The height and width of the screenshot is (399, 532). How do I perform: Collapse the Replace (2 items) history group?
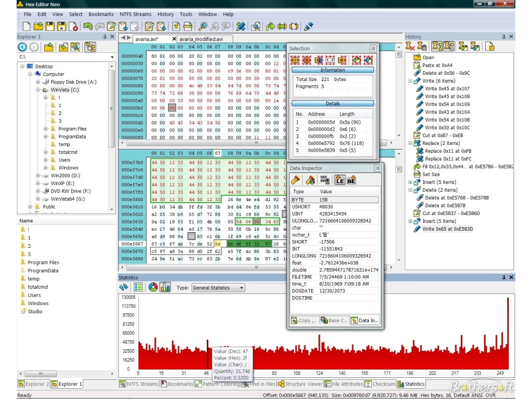click(x=410, y=143)
